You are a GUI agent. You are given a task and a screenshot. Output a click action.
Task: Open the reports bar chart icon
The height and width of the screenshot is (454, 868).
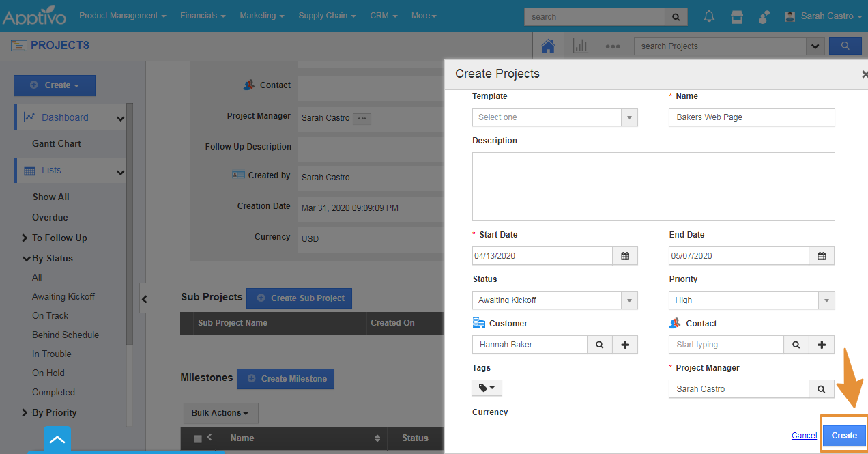point(580,46)
